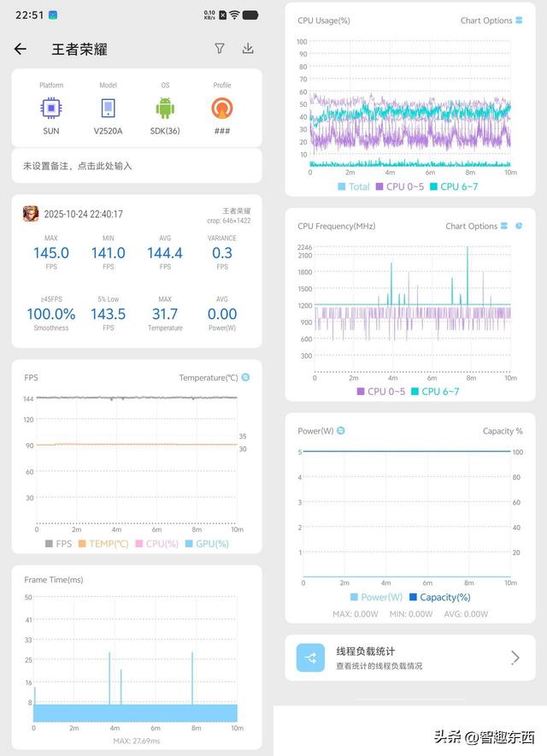Tap the thread load share icon
Viewport: 547px width, 756px height.
310,658
